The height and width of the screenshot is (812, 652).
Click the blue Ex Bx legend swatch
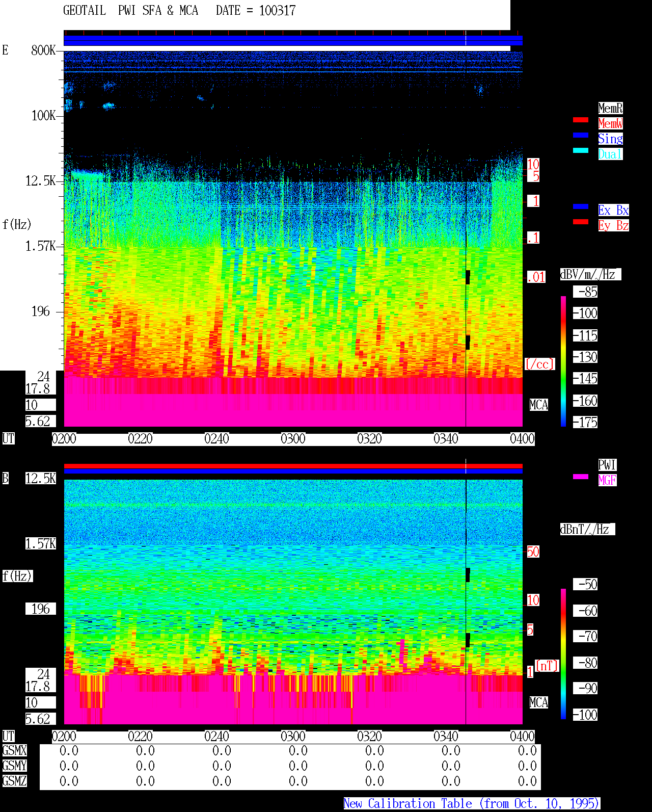point(581,206)
